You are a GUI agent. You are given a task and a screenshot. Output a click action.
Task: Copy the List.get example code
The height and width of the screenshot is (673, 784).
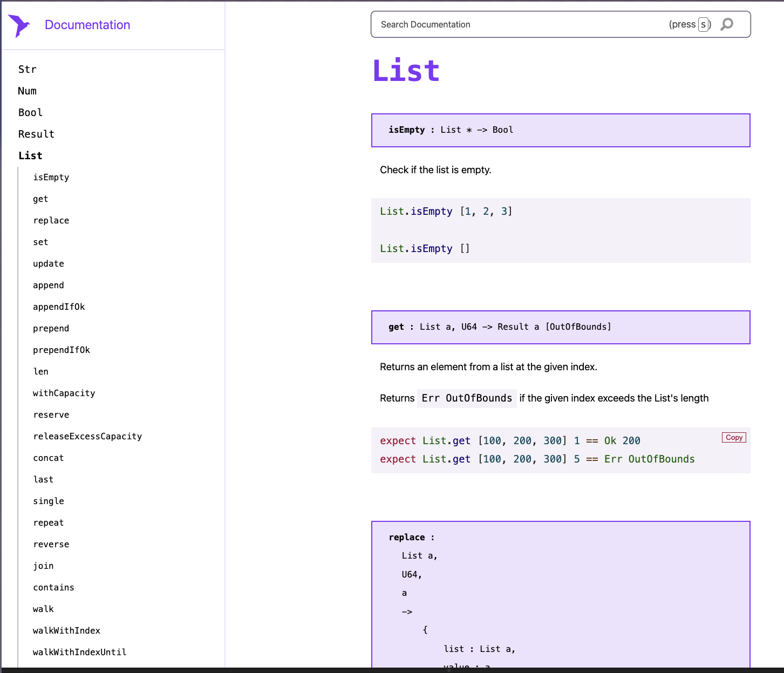pos(734,437)
